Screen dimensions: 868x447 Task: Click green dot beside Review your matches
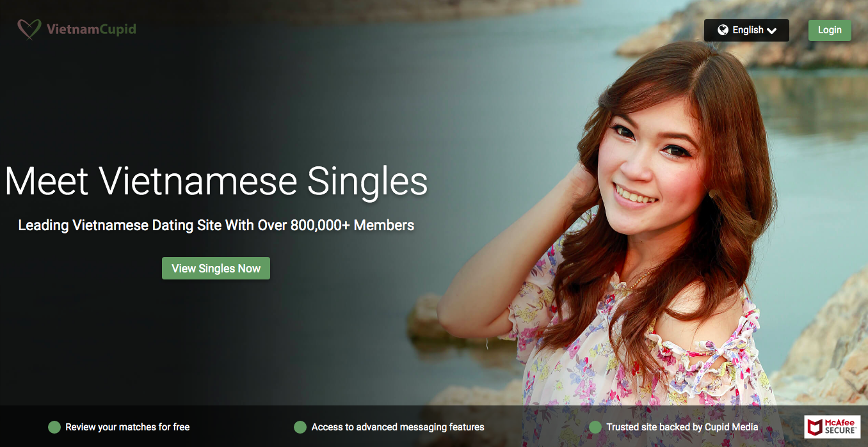tap(54, 427)
